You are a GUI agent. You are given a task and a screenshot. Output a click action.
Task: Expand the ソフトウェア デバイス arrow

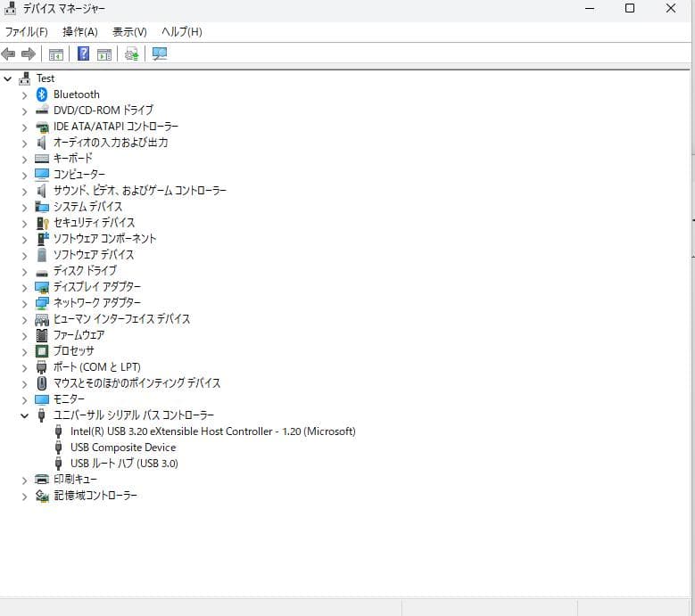(x=24, y=256)
